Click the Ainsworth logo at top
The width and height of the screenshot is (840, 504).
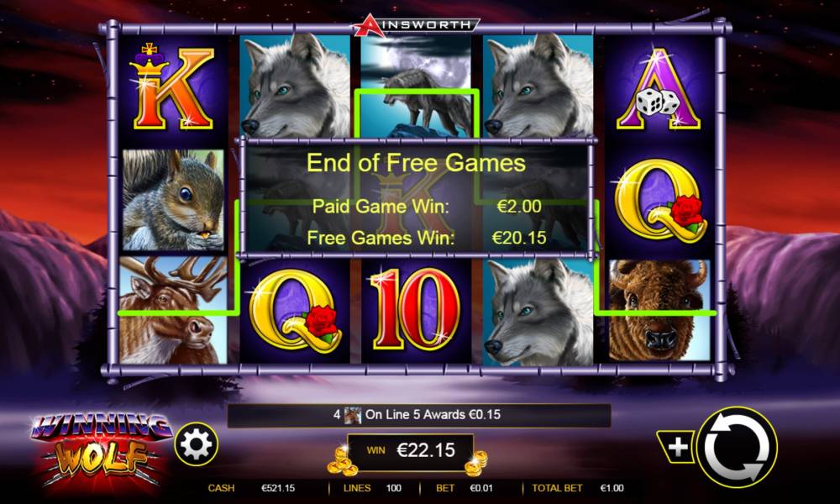pyautogui.click(x=416, y=24)
